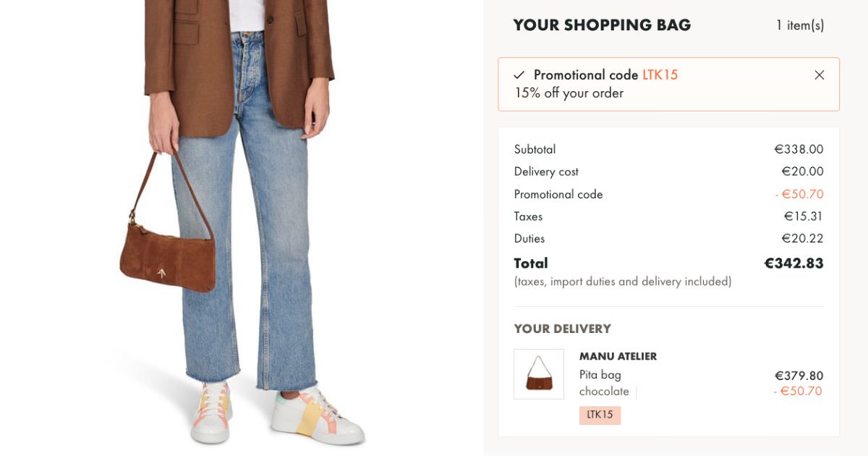Click the Taxes row amount €15.31

coord(804,216)
